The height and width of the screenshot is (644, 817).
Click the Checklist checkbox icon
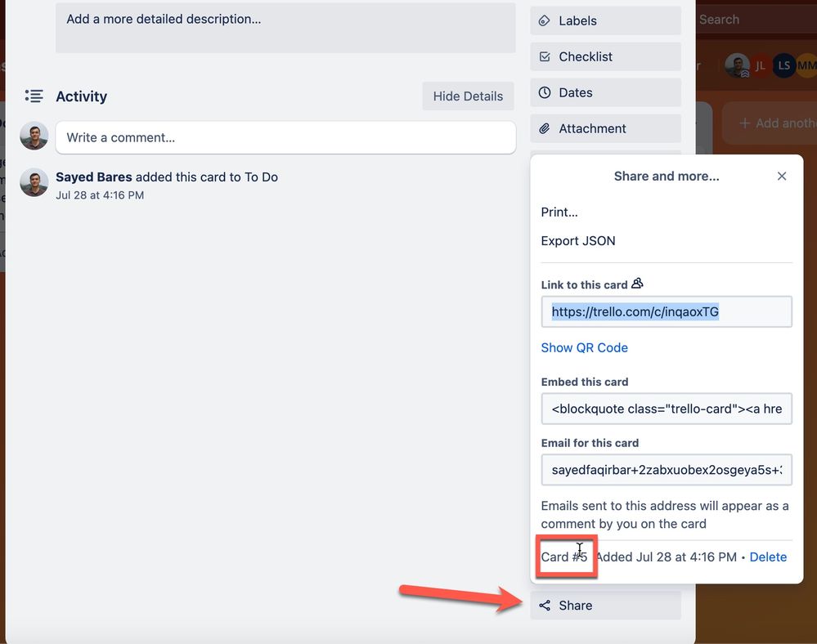pos(545,56)
